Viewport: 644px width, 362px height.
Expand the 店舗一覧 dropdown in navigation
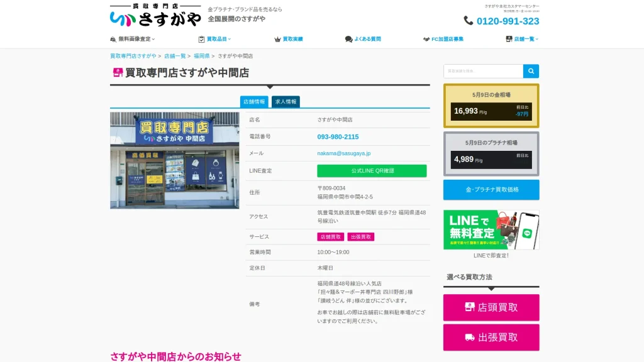click(526, 39)
